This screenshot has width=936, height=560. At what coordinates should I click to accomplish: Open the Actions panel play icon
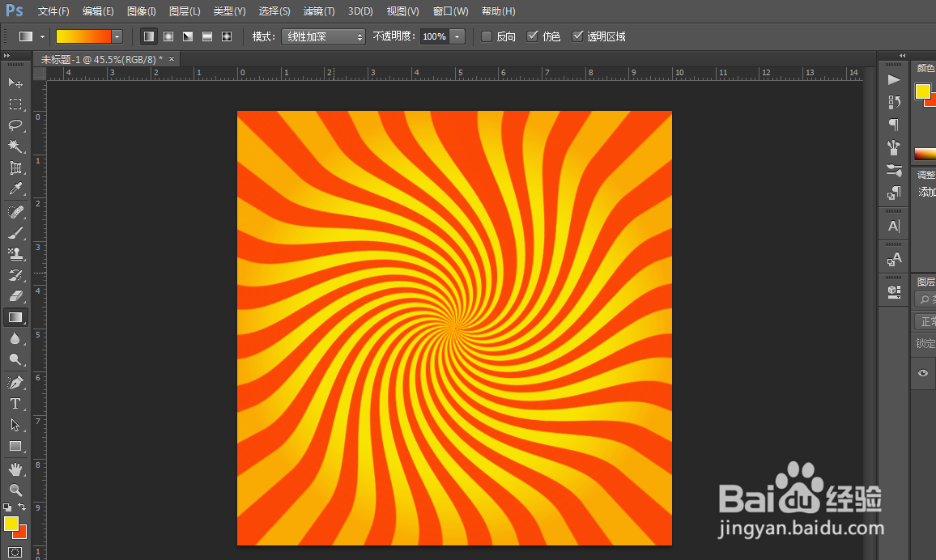(x=894, y=80)
